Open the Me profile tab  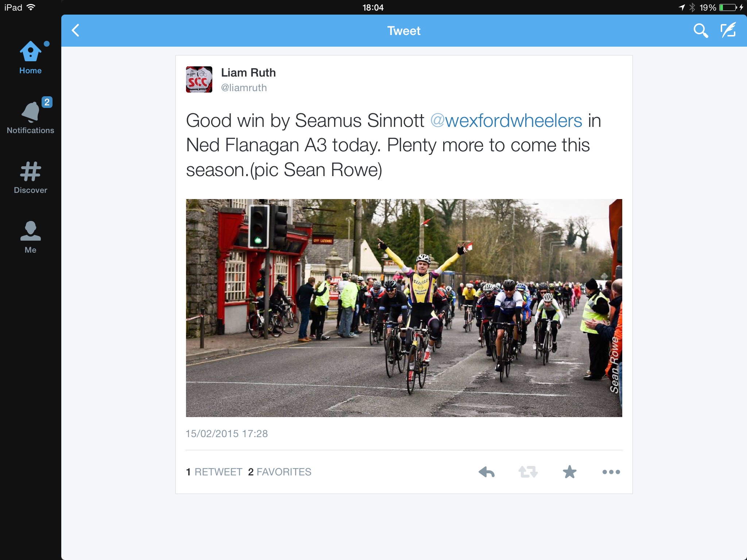pos(31,237)
